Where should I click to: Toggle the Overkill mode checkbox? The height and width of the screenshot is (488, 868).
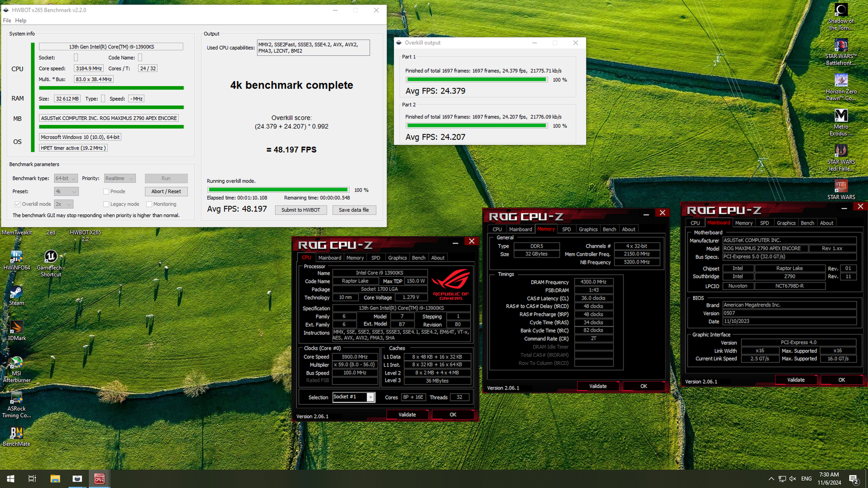18,204
